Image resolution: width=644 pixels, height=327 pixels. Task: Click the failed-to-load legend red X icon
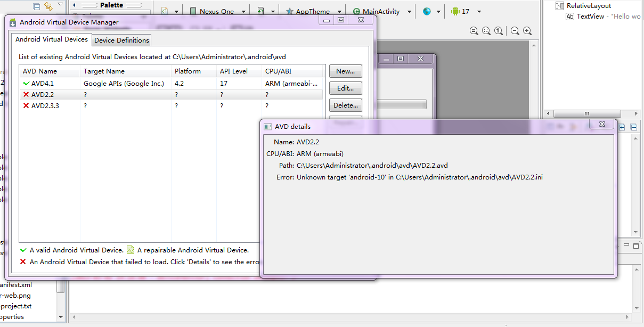pyautogui.click(x=23, y=261)
